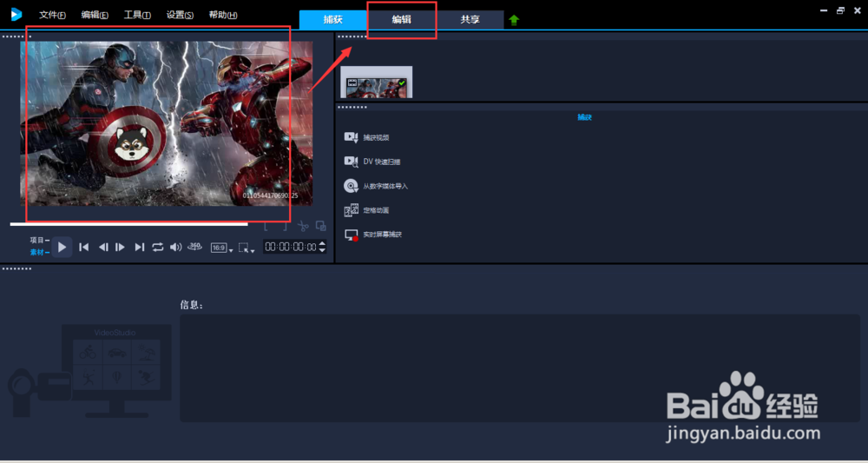Switch playback mode to 素材
This screenshot has height=463, width=868.
pyautogui.click(x=37, y=252)
